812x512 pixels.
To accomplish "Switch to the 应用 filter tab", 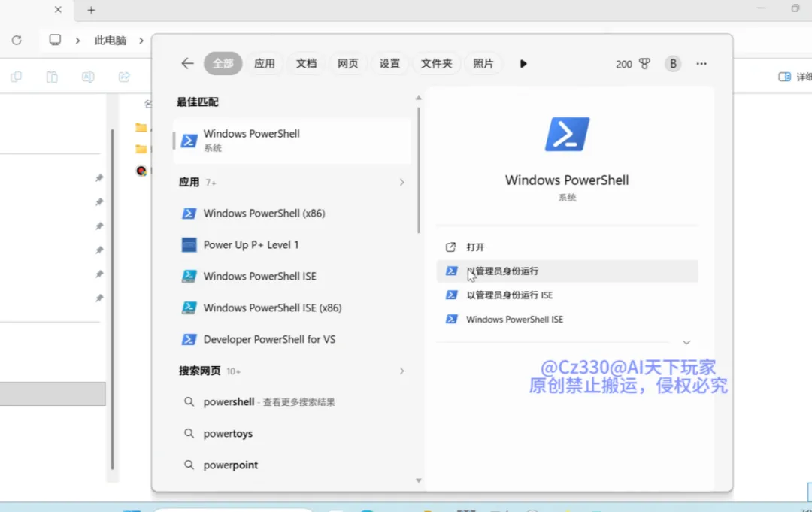I will (264, 64).
